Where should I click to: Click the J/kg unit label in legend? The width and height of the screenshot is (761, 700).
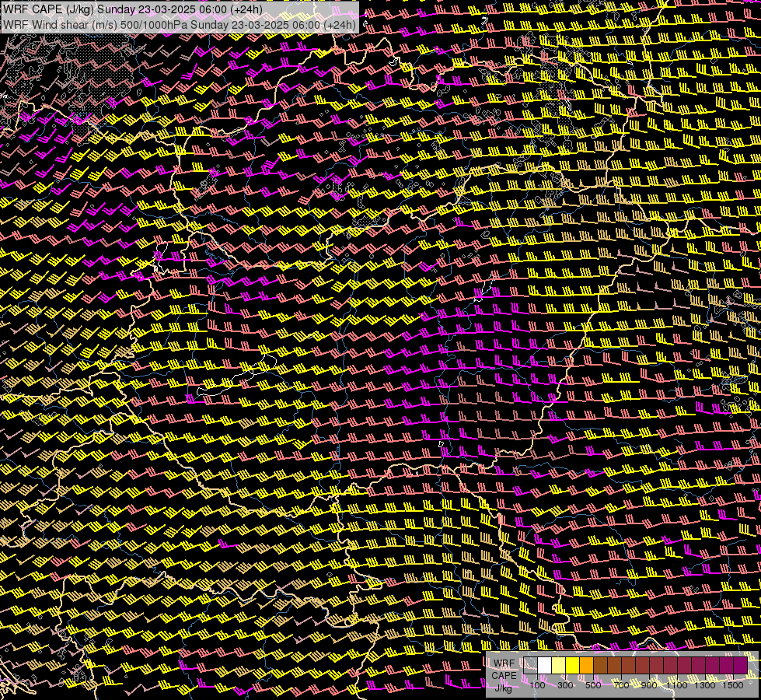(503, 688)
